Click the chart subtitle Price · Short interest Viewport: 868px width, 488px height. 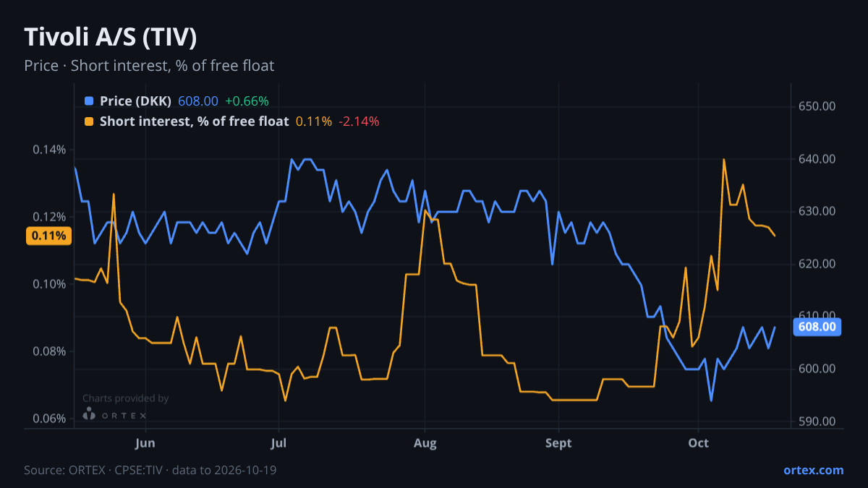[x=149, y=66]
